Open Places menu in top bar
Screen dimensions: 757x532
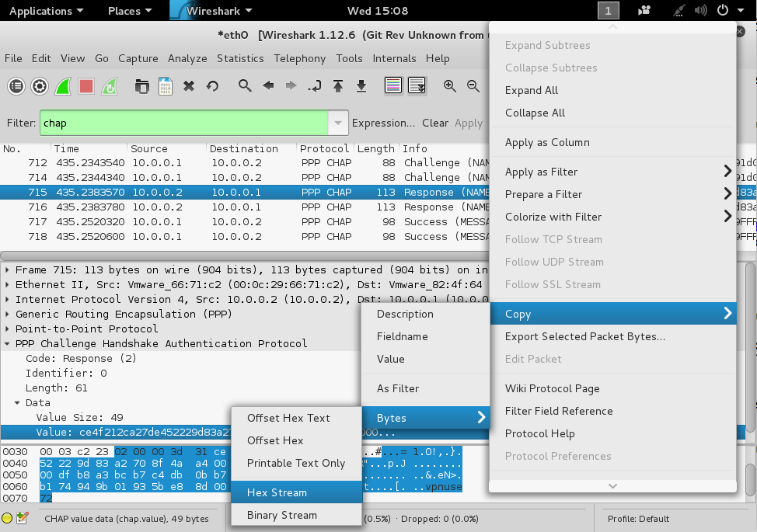(130, 11)
